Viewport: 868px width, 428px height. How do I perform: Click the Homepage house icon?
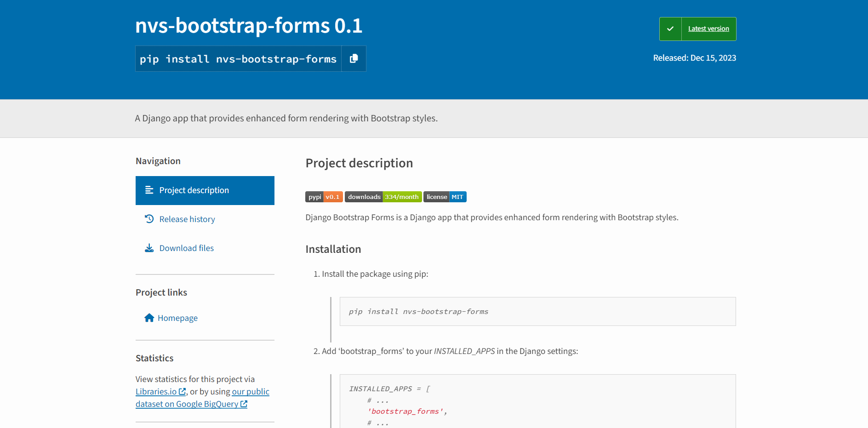149,318
